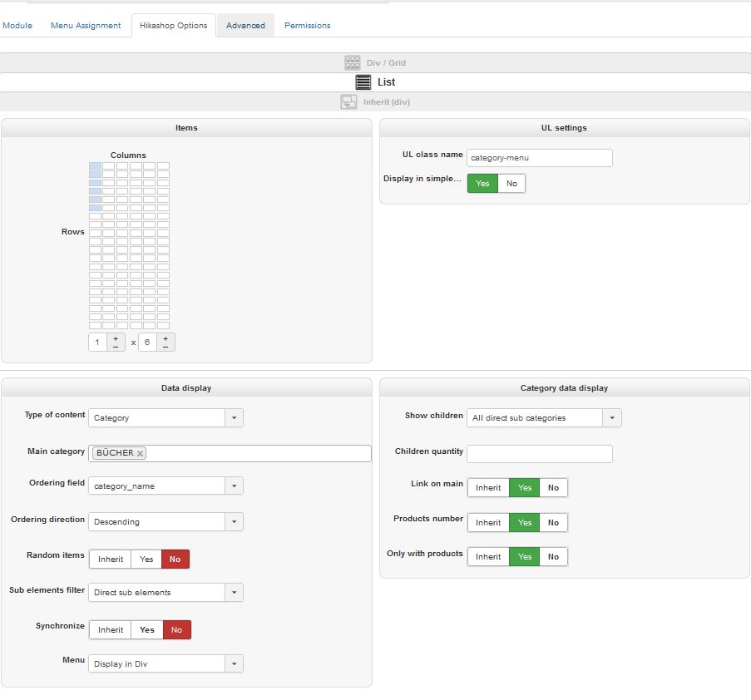Increase the rows count with plus
This screenshot has width=751, height=700.
(x=166, y=338)
